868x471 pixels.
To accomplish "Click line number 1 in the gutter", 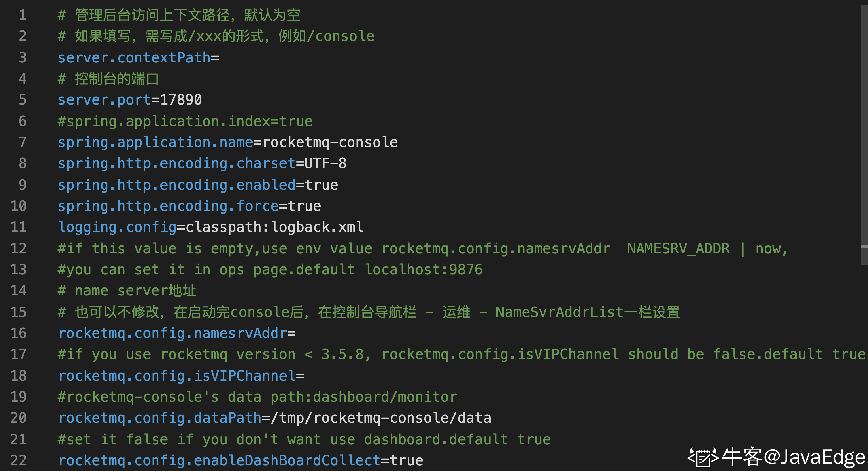I will coord(22,15).
